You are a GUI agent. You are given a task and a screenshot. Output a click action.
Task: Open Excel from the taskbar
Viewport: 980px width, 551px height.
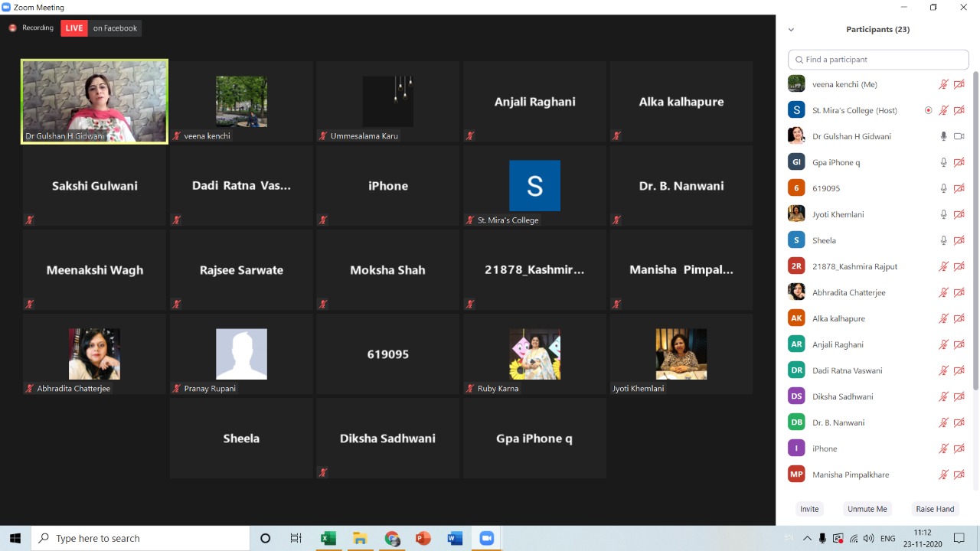[328, 539]
